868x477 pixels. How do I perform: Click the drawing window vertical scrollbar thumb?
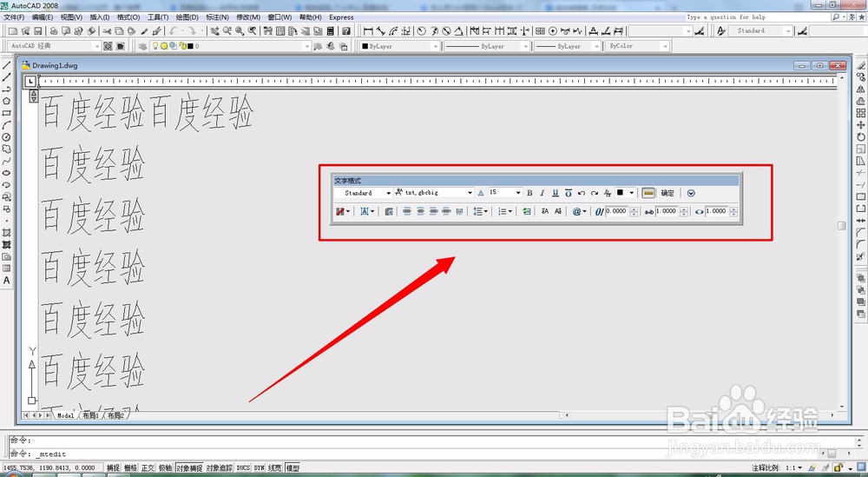[x=841, y=226]
